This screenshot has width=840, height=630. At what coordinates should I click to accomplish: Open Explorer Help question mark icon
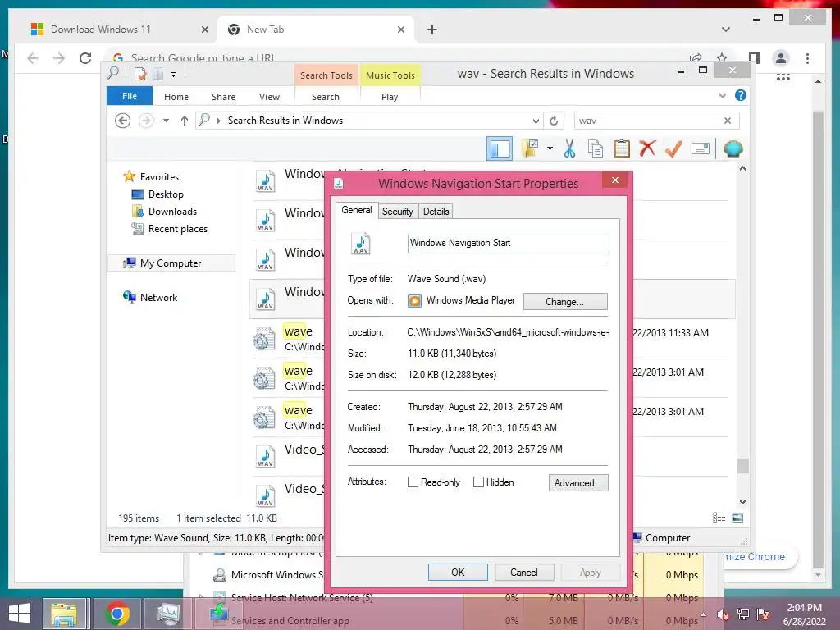tap(741, 95)
